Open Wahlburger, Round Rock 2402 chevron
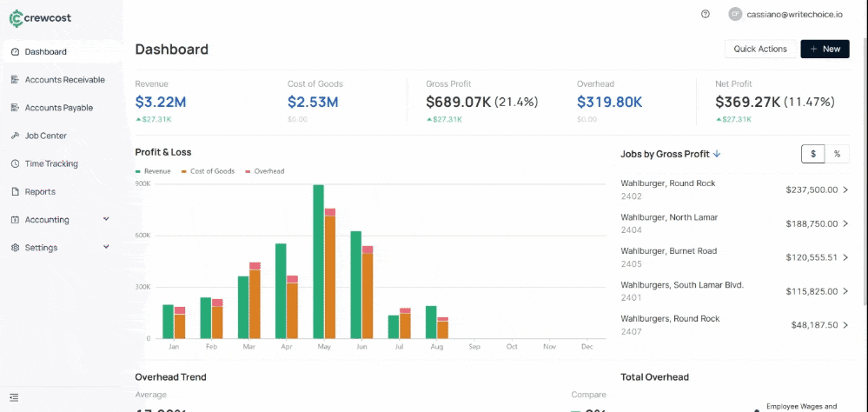 [x=845, y=189]
